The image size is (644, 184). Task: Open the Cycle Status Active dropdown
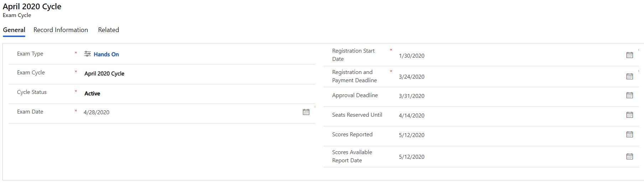point(92,94)
